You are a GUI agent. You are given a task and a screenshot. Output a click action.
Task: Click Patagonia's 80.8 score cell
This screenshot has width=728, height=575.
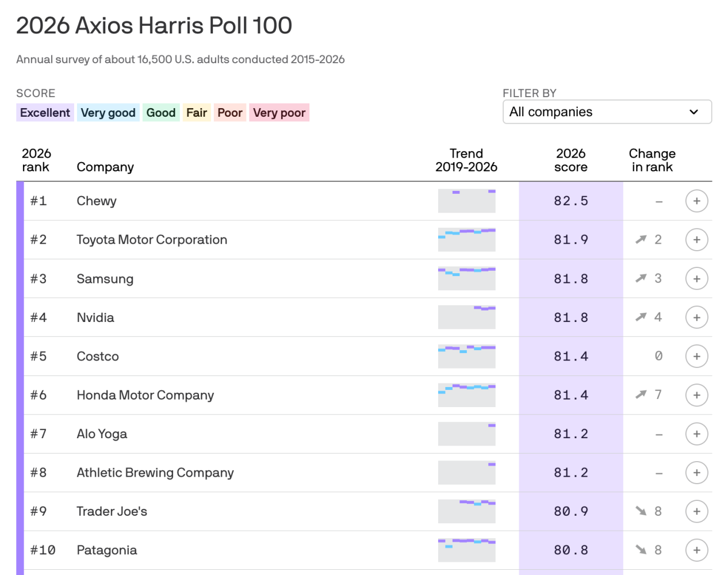[571, 550]
